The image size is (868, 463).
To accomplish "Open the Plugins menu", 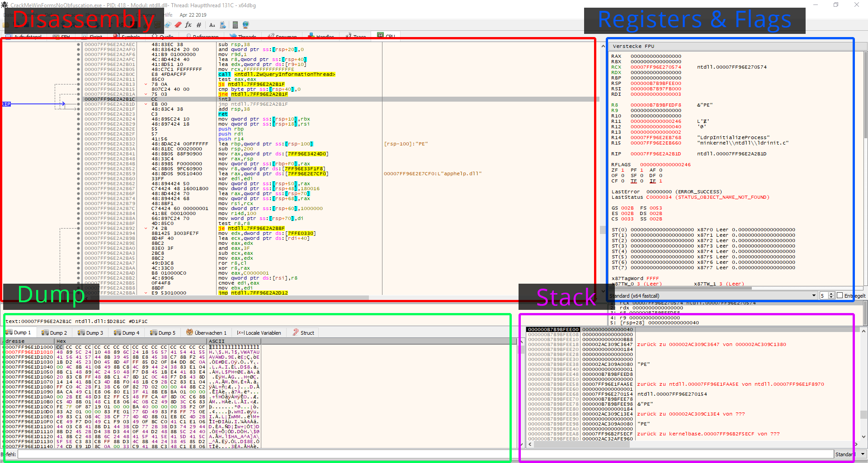I will coord(93,15).
